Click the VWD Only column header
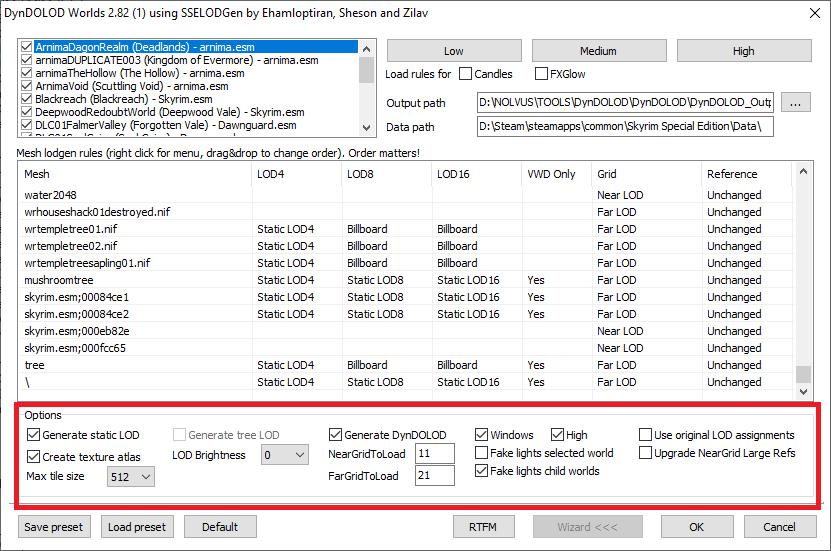 (x=557, y=174)
